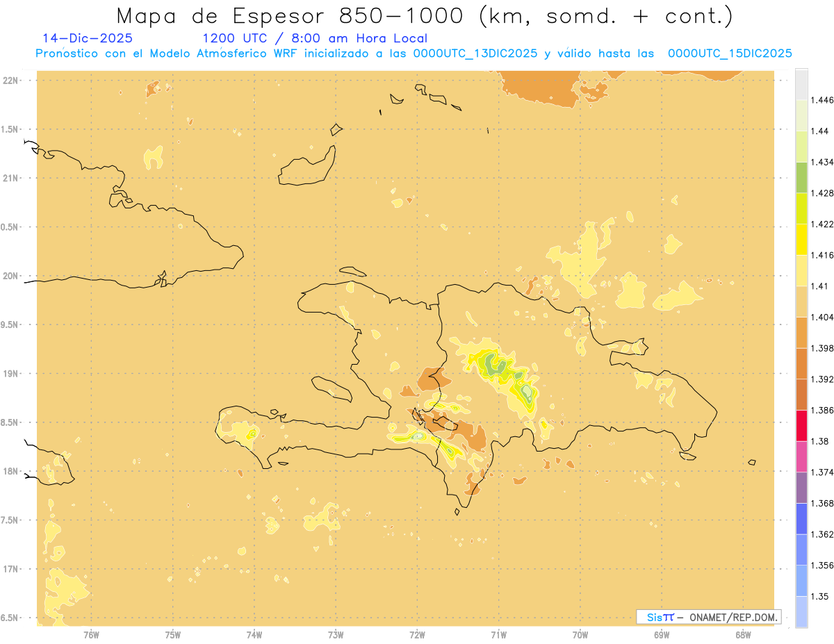Click the legend value '1.386'
834x644 pixels.
823,411
